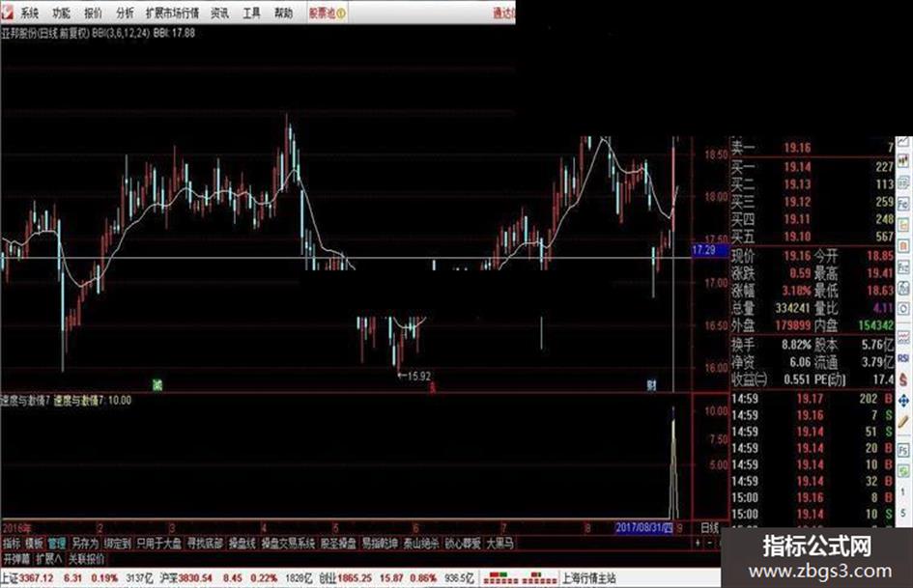Click the 绑定到 button

[117, 544]
